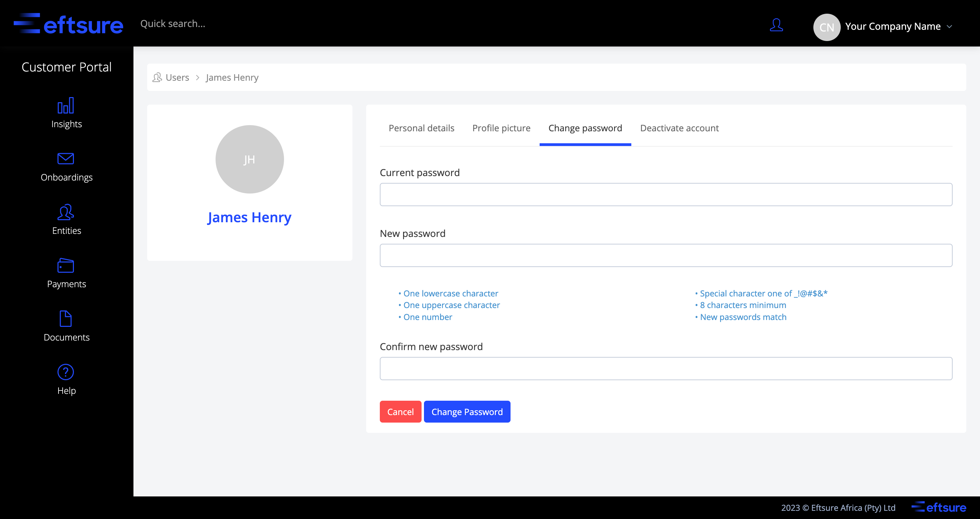Click the 'Current password' label
This screenshot has height=519, width=980.
(420, 173)
